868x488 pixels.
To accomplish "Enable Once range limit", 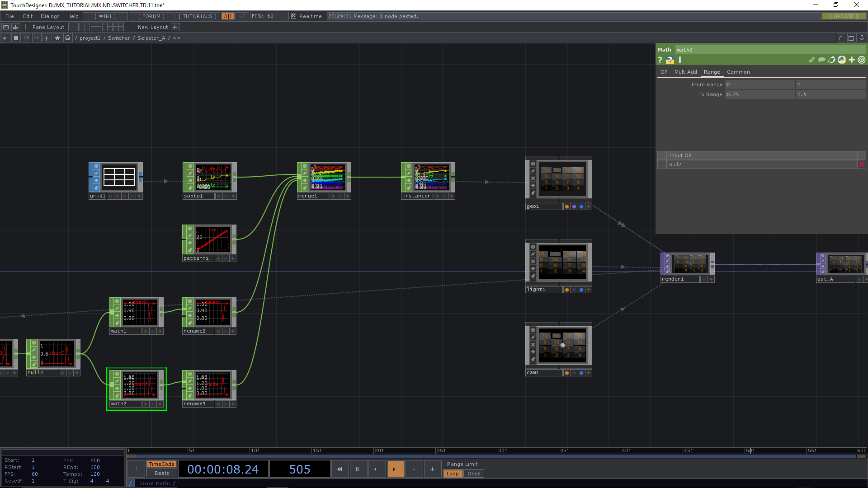I will click(474, 474).
